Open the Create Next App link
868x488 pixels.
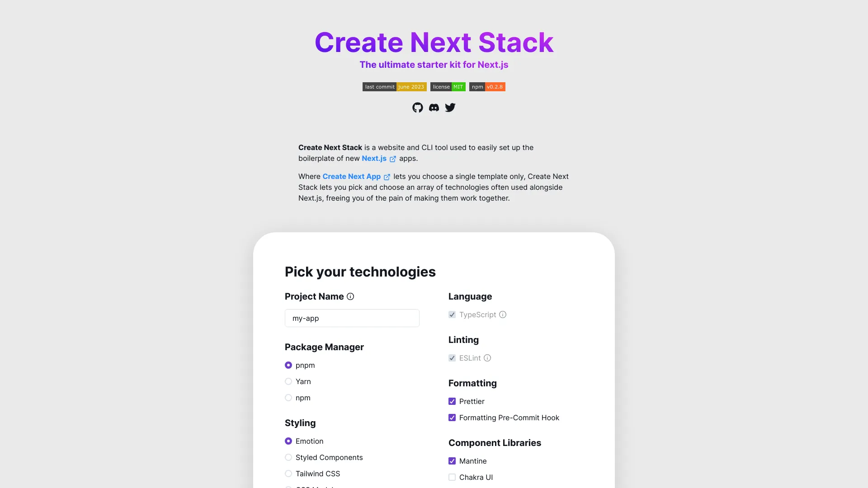coord(356,176)
